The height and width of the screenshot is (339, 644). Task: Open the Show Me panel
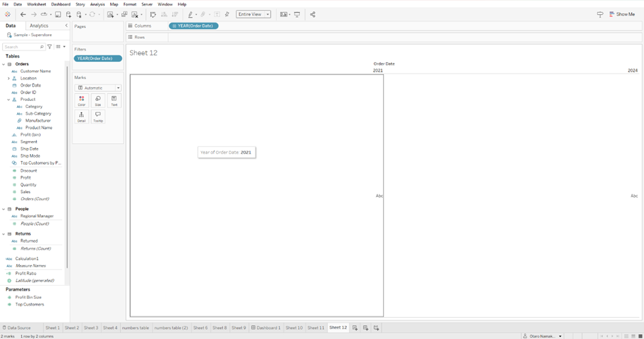(x=622, y=14)
